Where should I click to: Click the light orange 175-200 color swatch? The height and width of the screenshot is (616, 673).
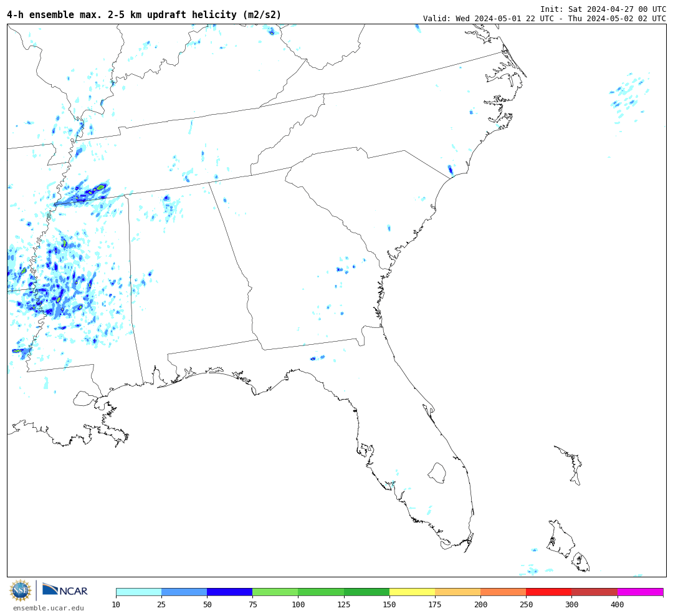[457, 592]
